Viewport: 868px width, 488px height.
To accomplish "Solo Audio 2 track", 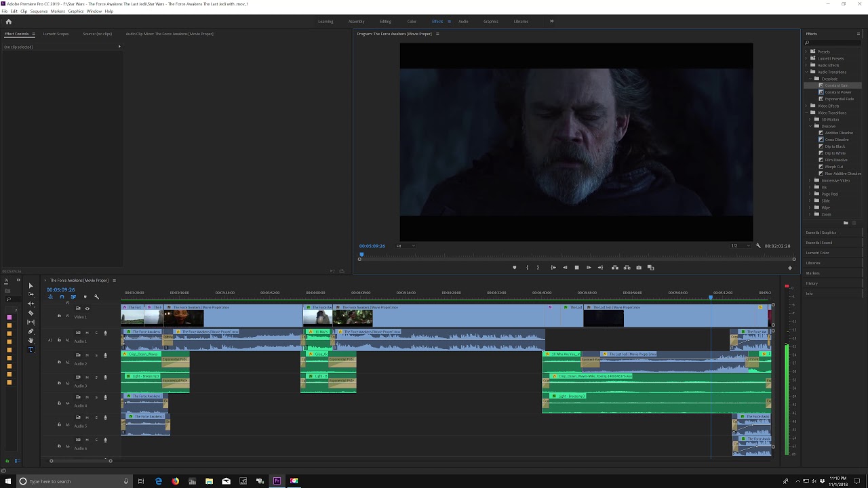I will pos(96,354).
